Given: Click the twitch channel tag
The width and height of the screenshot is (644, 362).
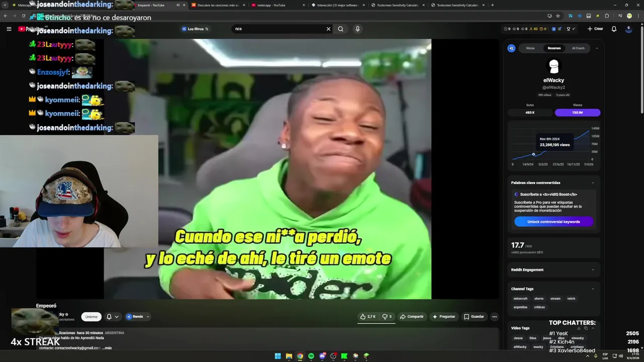Looking at the screenshot, I should click(571, 299).
